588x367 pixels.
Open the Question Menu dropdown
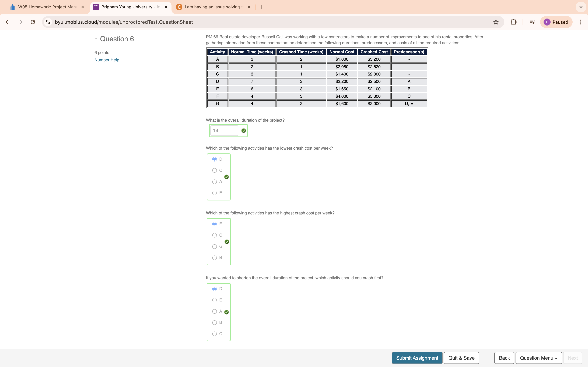pyautogui.click(x=538, y=358)
